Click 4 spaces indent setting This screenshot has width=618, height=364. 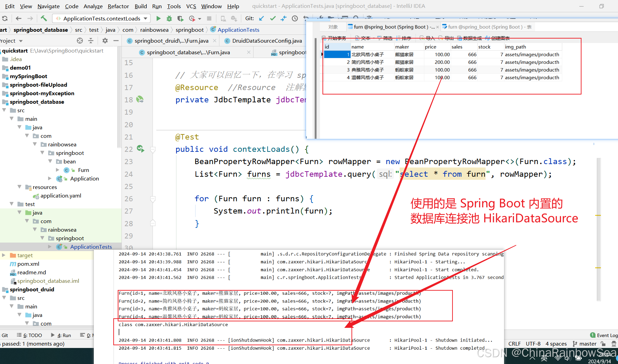pyautogui.click(x=556, y=344)
